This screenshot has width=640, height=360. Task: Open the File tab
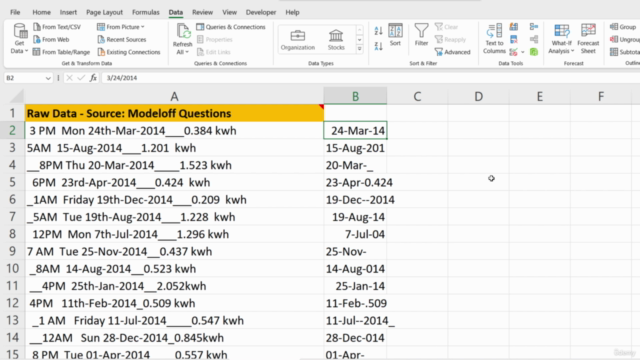pos(15,12)
